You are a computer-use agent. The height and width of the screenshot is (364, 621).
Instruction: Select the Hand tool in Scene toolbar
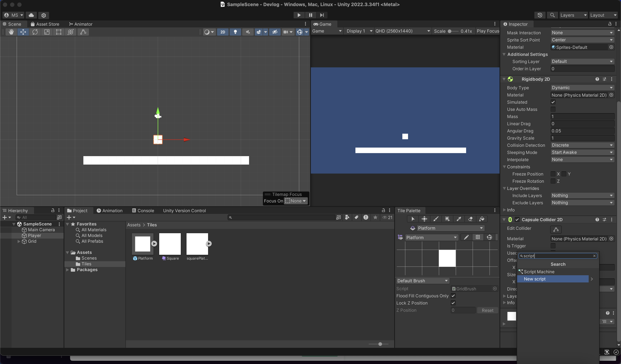tap(11, 32)
